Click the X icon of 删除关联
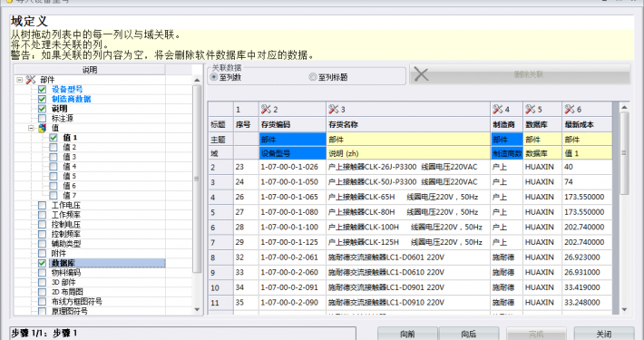 click(x=421, y=74)
